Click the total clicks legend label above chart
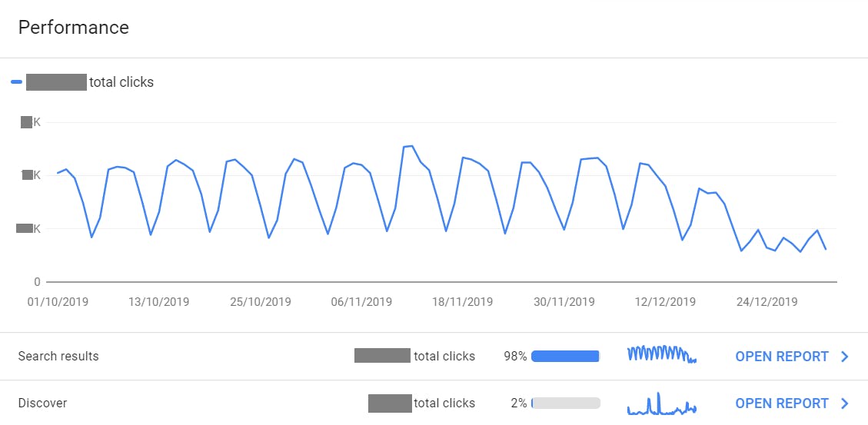The image size is (868, 425). pos(121,82)
